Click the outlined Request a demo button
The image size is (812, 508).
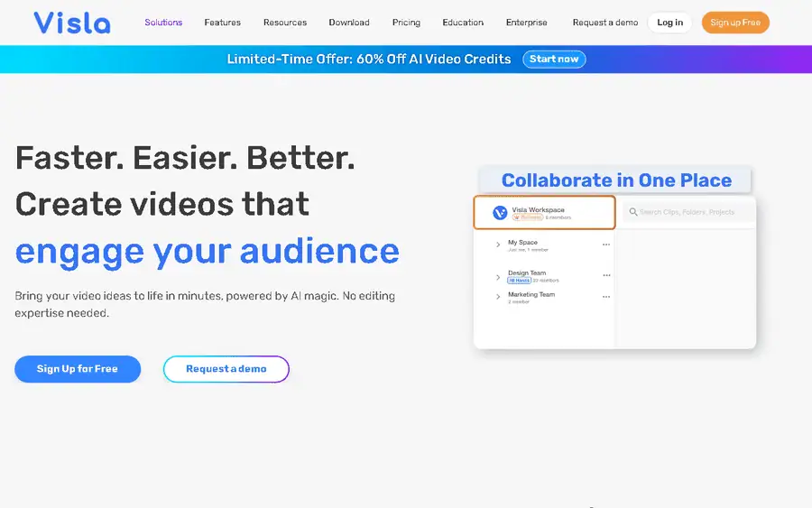(x=226, y=369)
